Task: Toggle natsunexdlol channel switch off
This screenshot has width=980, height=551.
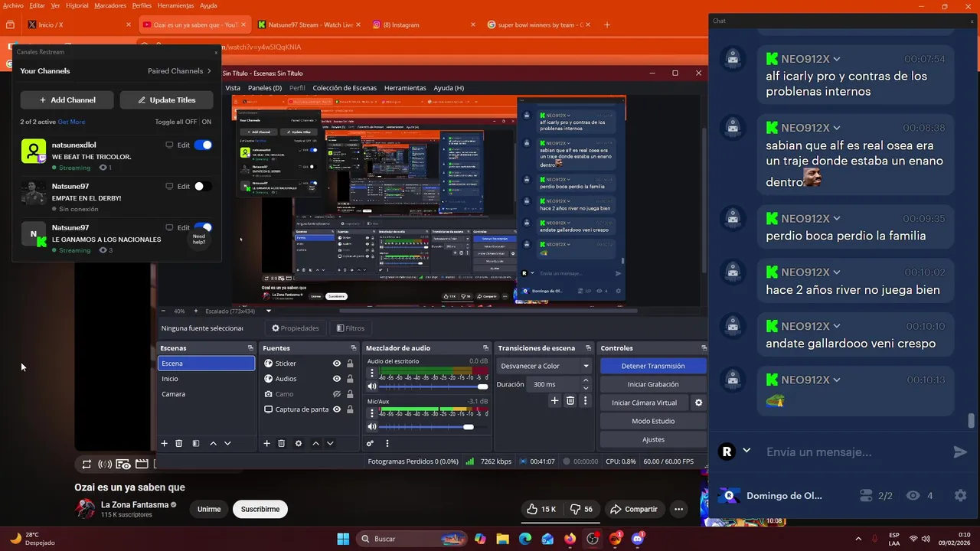Action: [x=203, y=145]
